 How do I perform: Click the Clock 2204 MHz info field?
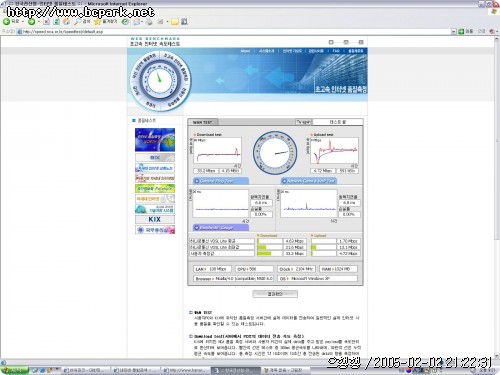(x=296, y=269)
